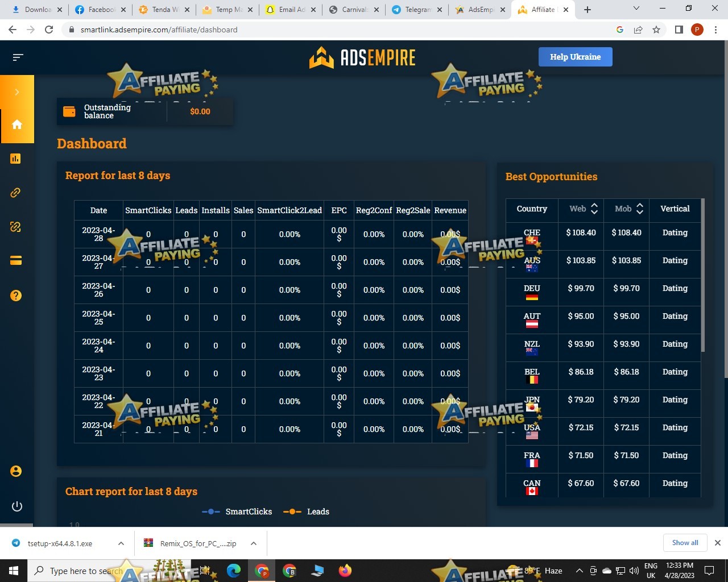Open payments card sidebar icon
The image size is (728, 582).
click(16, 261)
